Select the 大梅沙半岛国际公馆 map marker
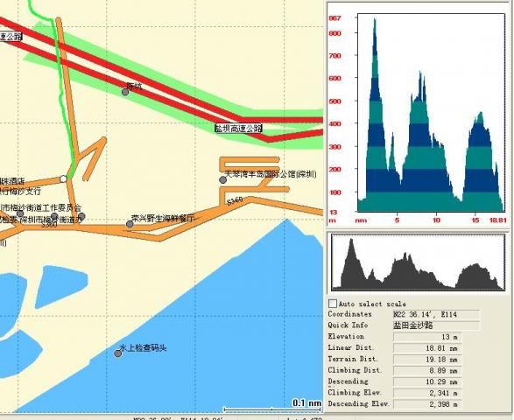 pyautogui.click(x=223, y=180)
